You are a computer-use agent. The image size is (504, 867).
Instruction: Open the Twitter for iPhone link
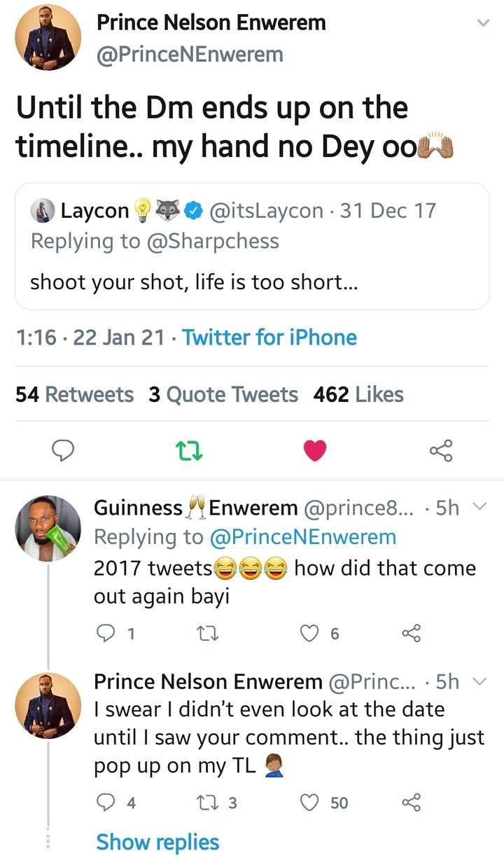click(269, 338)
